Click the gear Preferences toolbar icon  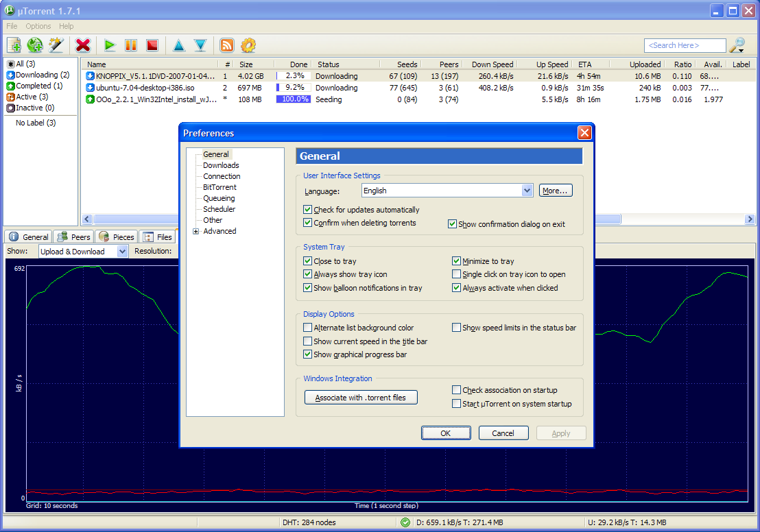248,45
